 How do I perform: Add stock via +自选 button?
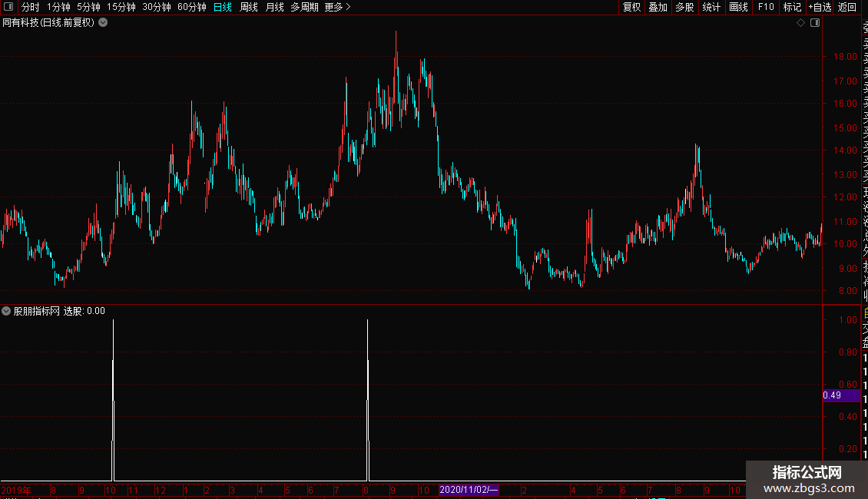click(x=820, y=7)
